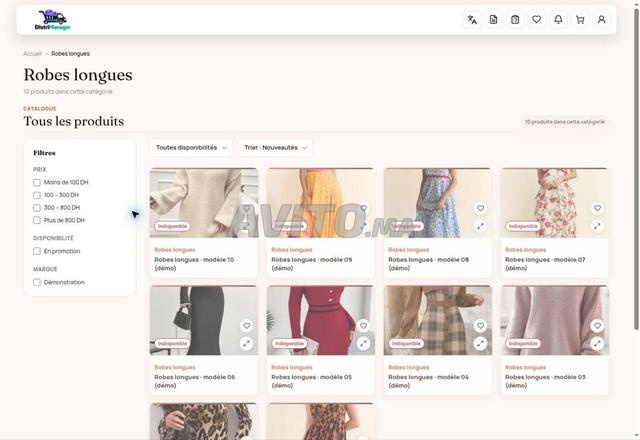This screenshot has width=640, height=440.
Task: Enable the En promotion filter
Action: (x=37, y=251)
